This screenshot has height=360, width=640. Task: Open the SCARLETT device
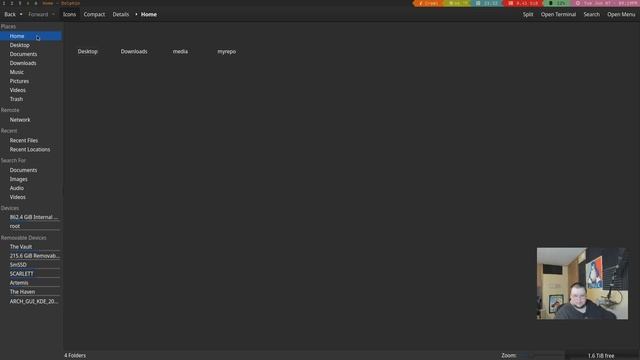click(31, 273)
